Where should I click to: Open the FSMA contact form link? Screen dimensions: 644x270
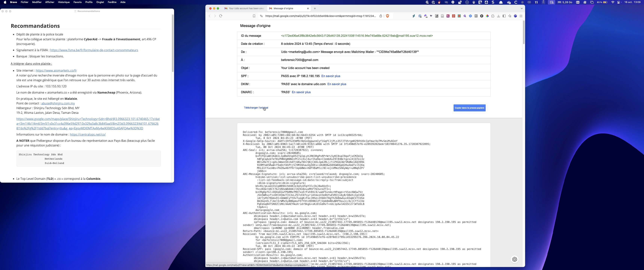pos(94,50)
